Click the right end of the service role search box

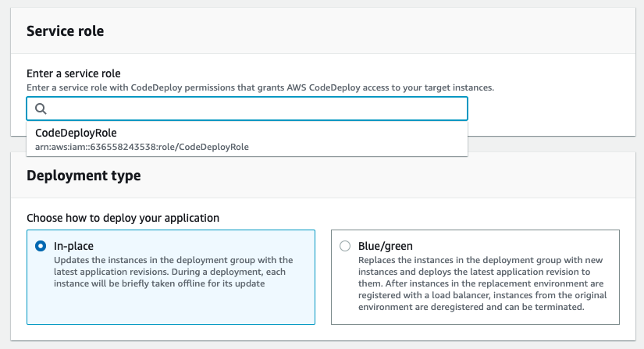[452, 109]
